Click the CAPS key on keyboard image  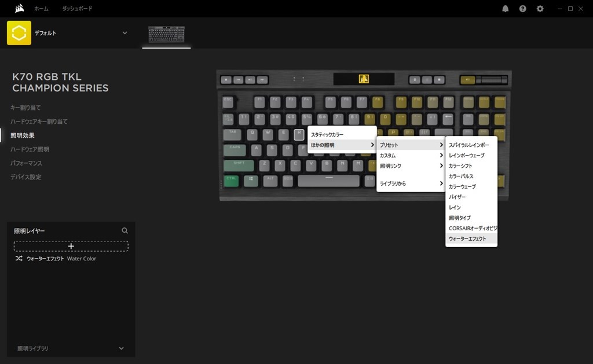pyautogui.click(x=235, y=150)
